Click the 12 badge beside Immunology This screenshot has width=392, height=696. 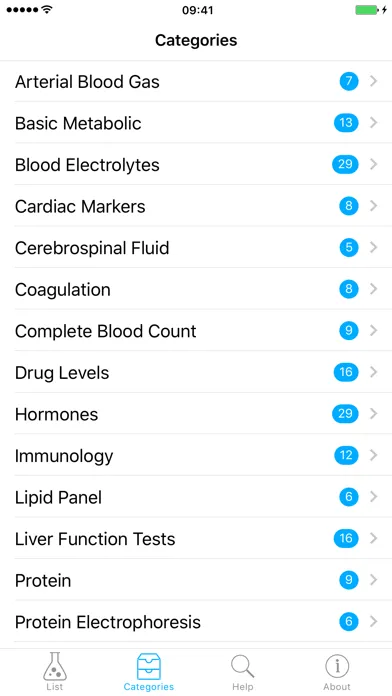coord(346,455)
